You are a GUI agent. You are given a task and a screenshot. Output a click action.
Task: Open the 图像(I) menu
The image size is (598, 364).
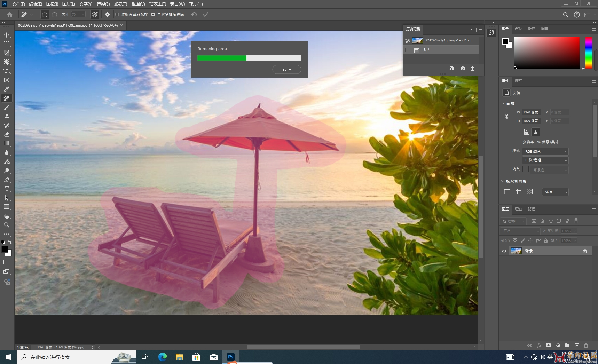[x=52, y=4]
